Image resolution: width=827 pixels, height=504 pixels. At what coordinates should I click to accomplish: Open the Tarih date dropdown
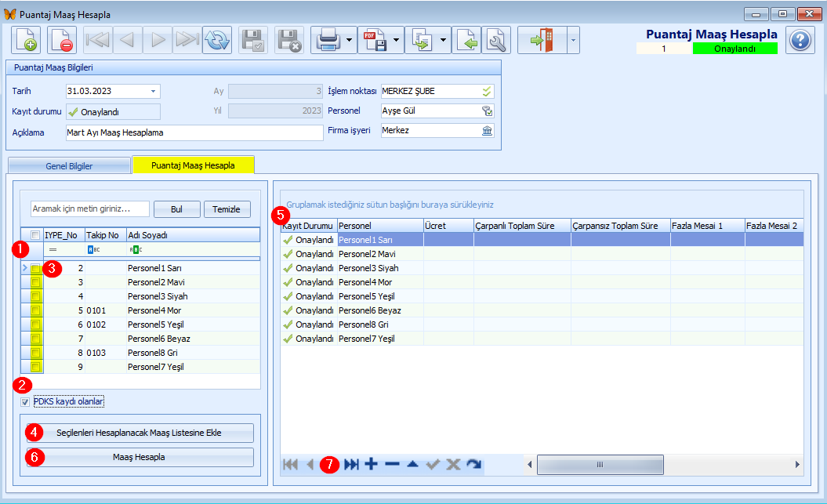coord(153,91)
